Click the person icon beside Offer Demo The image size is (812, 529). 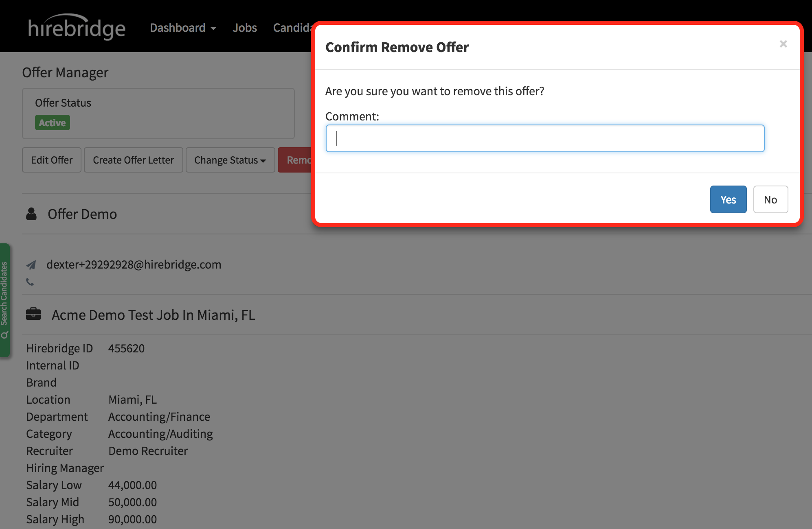point(31,214)
